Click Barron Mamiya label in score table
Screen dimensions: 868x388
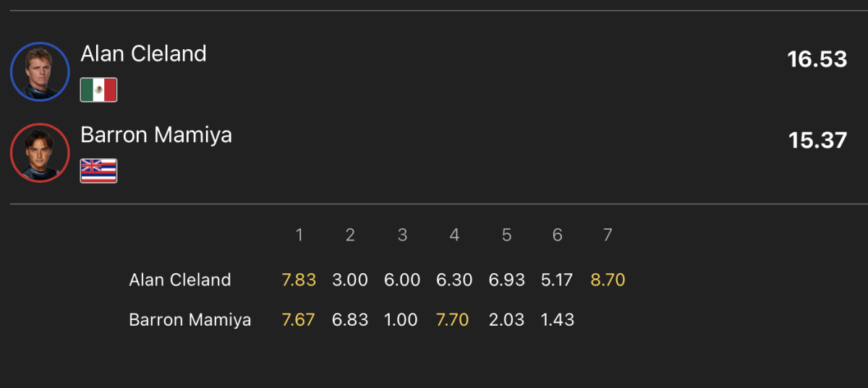(190, 320)
